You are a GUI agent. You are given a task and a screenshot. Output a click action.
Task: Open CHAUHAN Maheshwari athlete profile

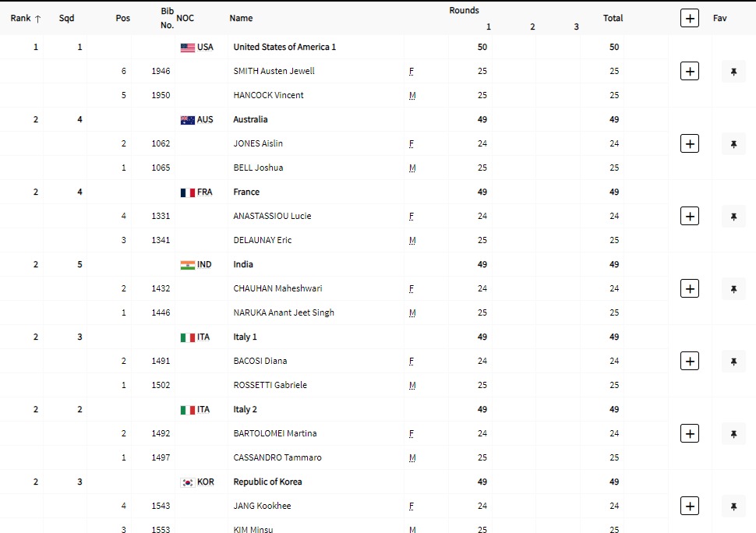(277, 288)
